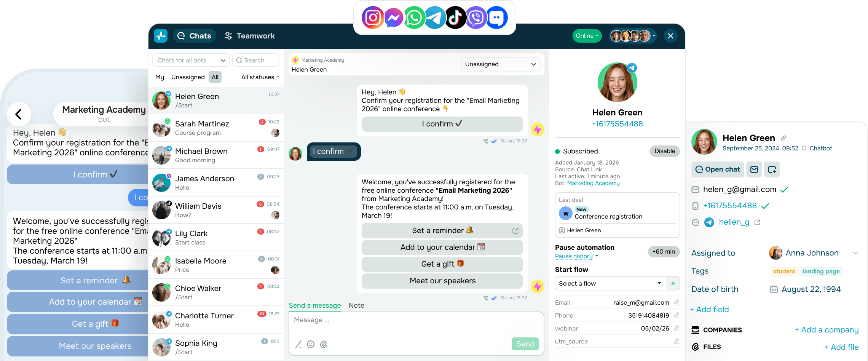Switch chat filter to Unassigned
The image size is (868, 361).
(188, 77)
